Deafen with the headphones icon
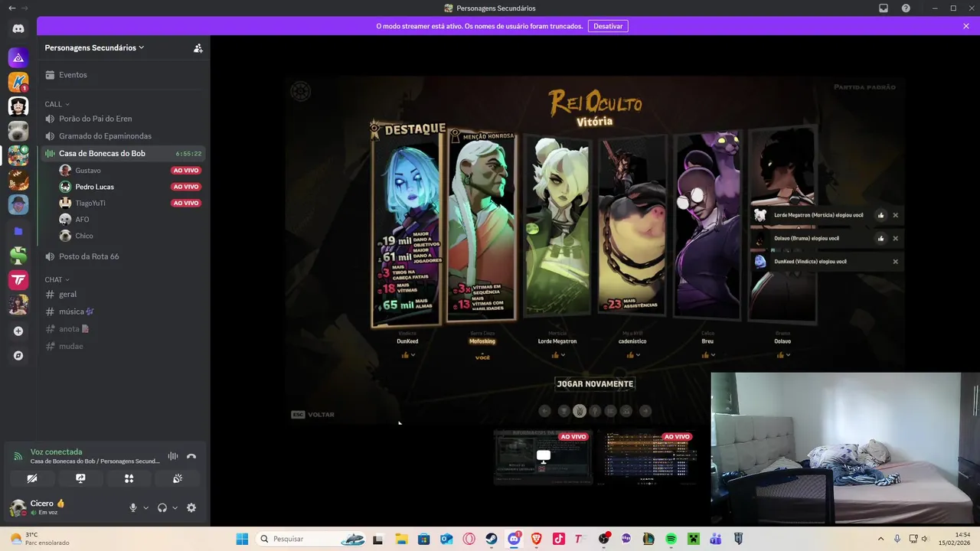The width and height of the screenshot is (980, 551). [x=162, y=507]
